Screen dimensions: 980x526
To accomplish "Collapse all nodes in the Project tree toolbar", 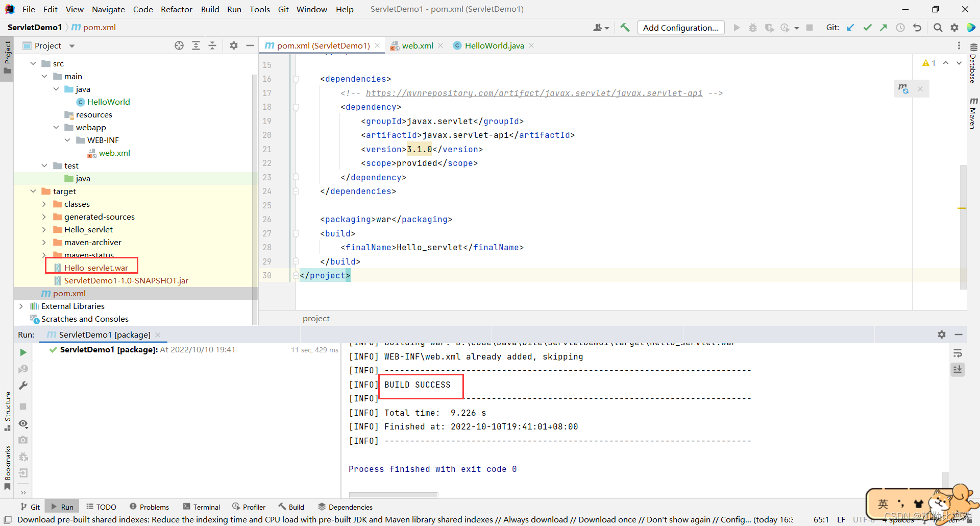I will pos(212,45).
